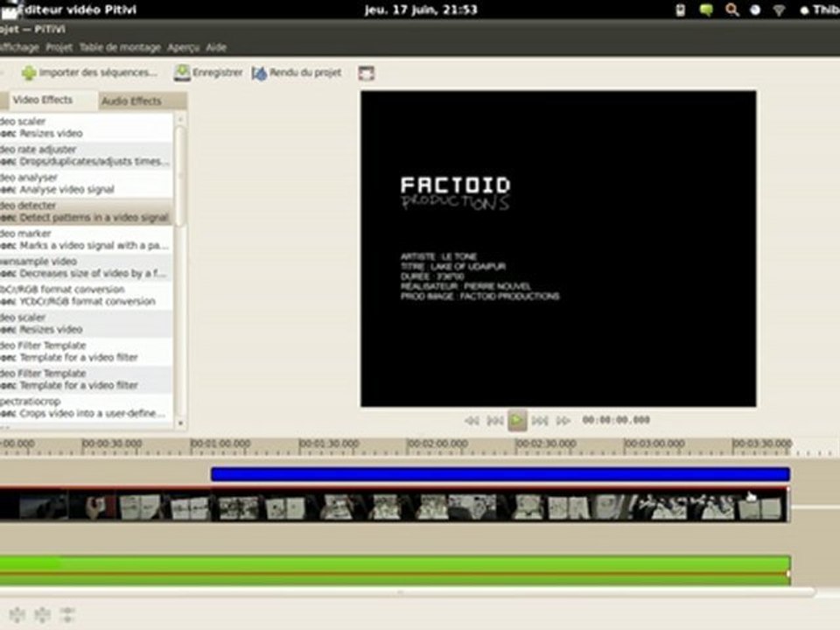Click the device tray icon beside chat bubble

681,10
